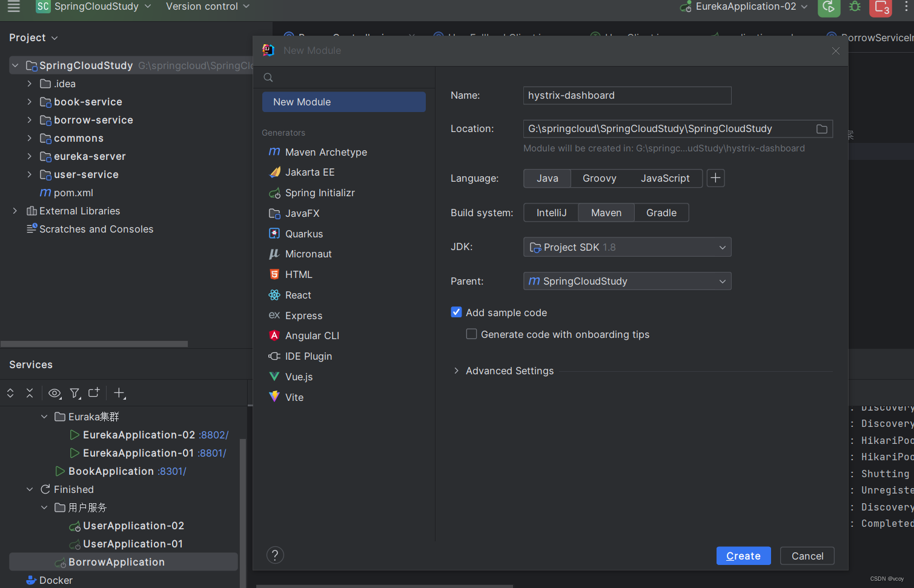Open the SpringCloudStudy project menu
914x588 pixels.
click(x=102, y=7)
